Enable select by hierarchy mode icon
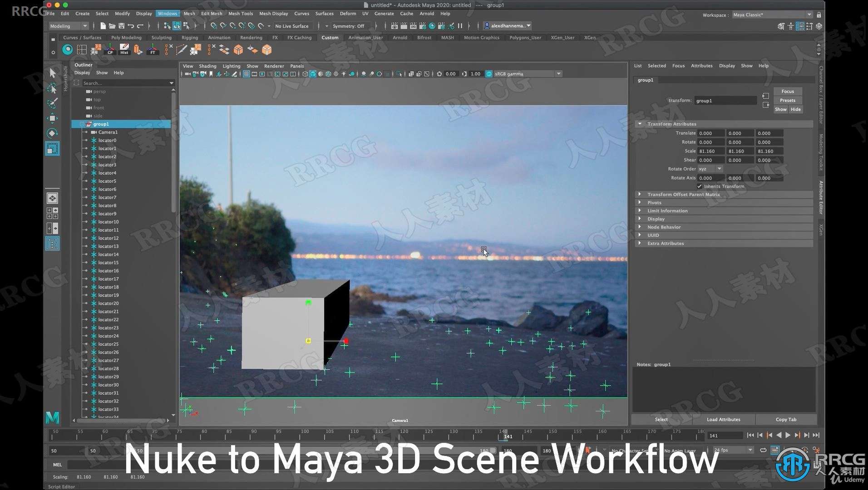This screenshot has width=868, height=490. [x=167, y=26]
